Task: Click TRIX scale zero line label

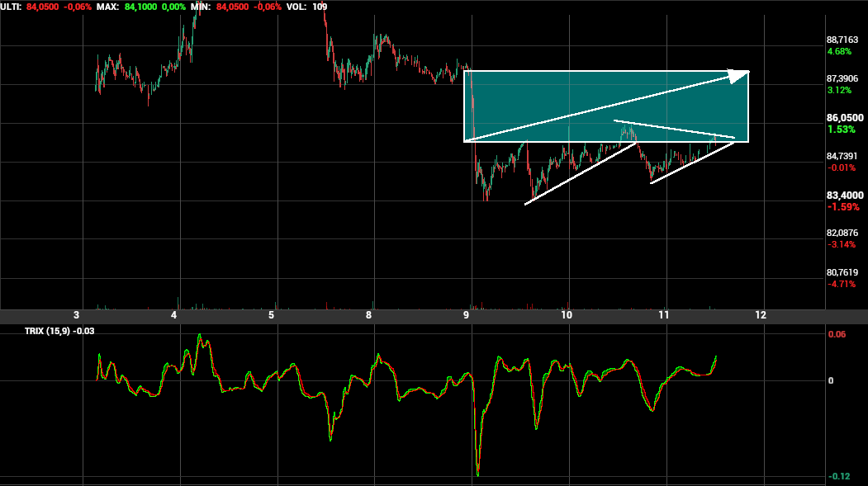Action: (831, 380)
